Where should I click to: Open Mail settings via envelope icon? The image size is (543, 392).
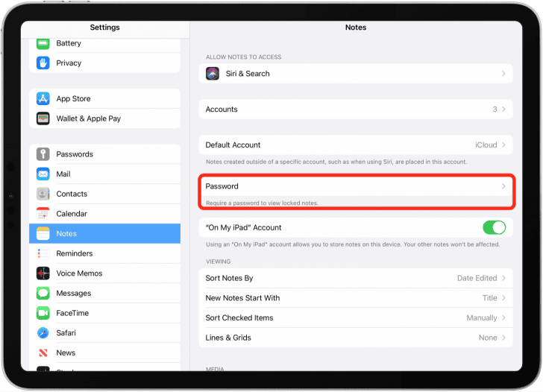click(x=43, y=174)
